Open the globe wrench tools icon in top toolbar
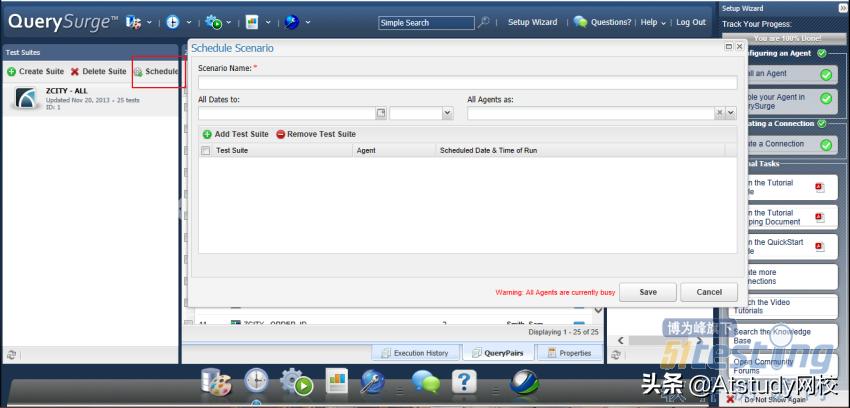Screen dimensions: 850x408 pyautogui.click(x=292, y=22)
